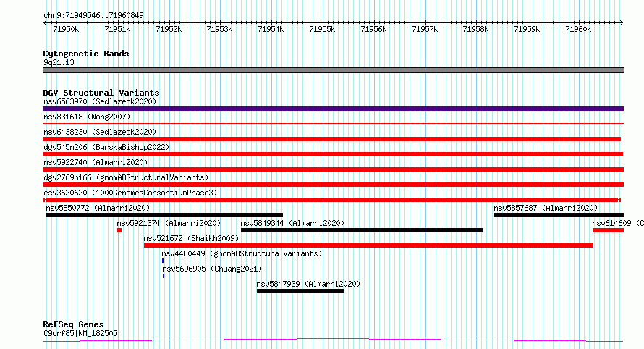This screenshot has width=644, height=349.
Task: Click the nsv4480449 (gnomADStructuralVariants) label
Action: 242,253
